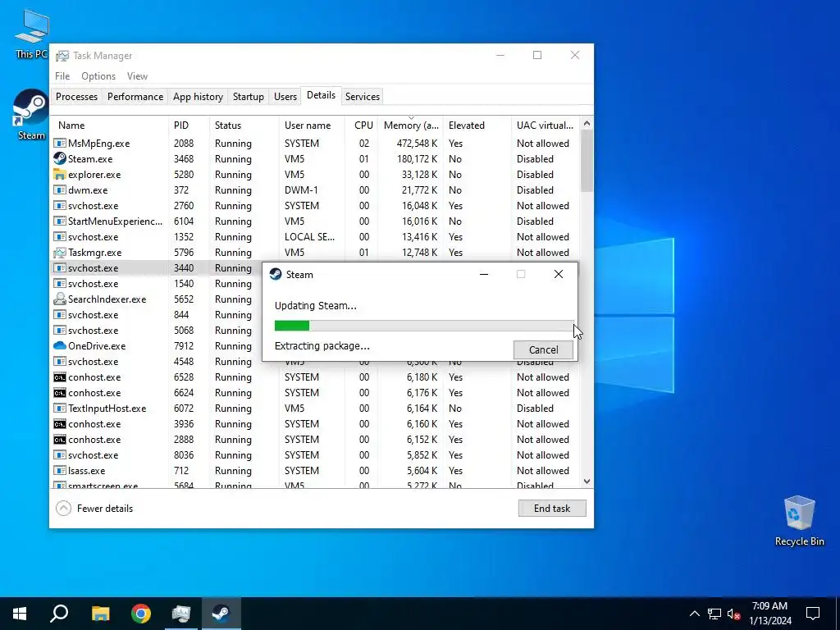Image resolution: width=840 pixels, height=630 pixels.
Task: Click memory value 472,548 K
Action: 417,143
